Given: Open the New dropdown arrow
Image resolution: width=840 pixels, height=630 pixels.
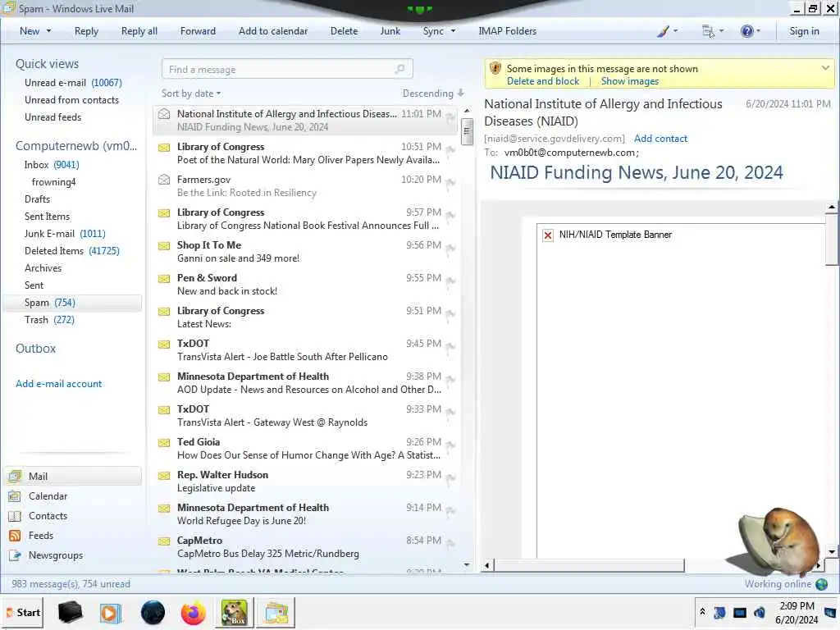Looking at the screenshot, I should [48, 31].
